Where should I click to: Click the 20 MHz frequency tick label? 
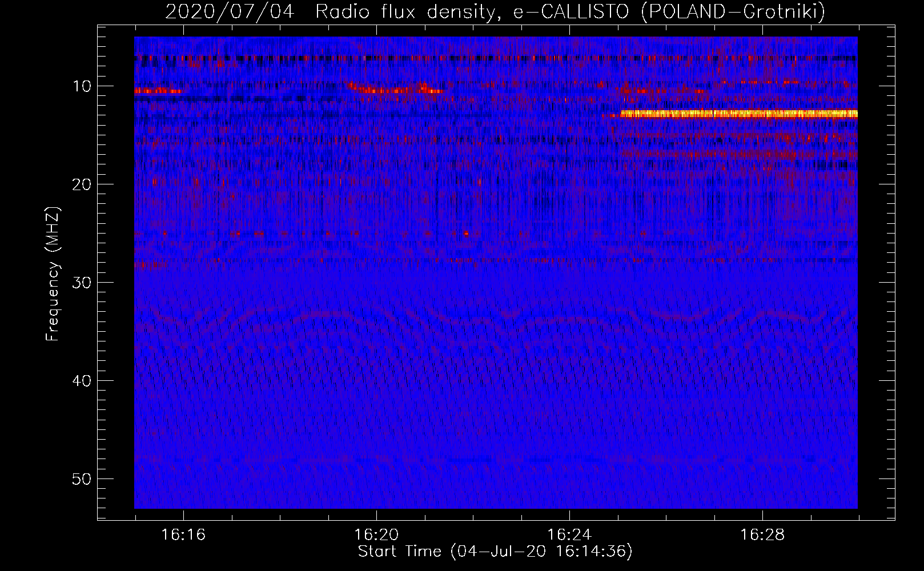[x=82, y=184]
